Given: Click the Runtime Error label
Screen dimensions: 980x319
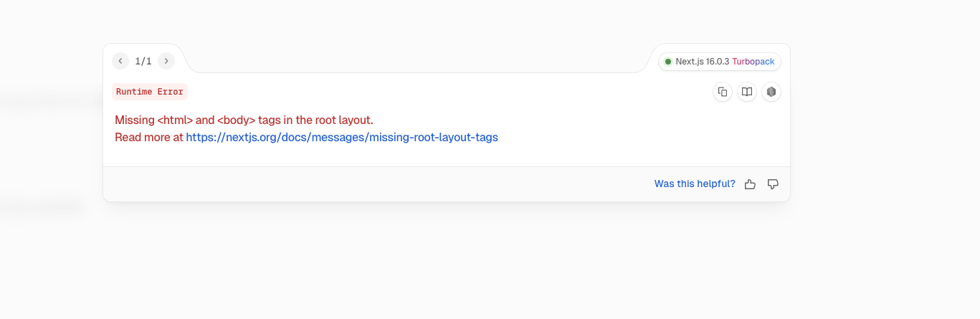Looking at the screenshot, I should (150, 92).
